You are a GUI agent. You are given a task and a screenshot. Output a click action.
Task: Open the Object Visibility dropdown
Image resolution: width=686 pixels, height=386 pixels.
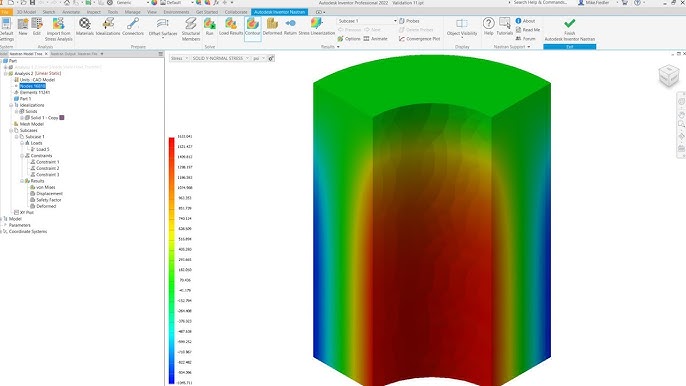click(x=462, y=28)
